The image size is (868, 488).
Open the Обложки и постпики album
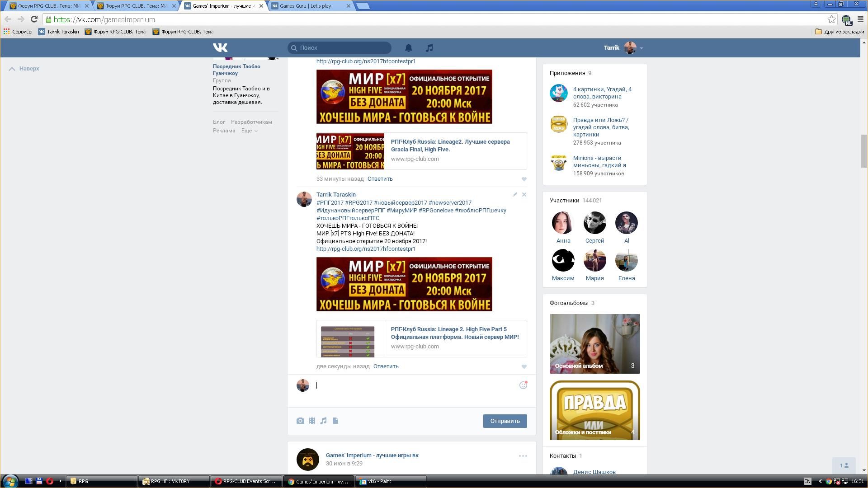coord(595,410)
